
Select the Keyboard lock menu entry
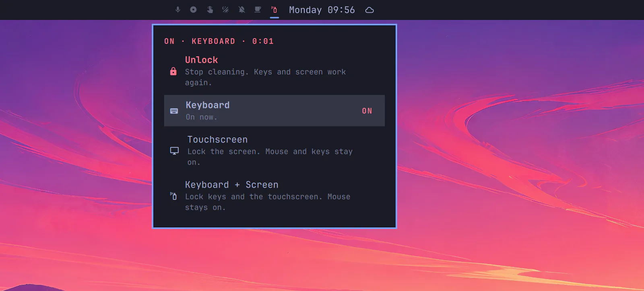(275, 111)
